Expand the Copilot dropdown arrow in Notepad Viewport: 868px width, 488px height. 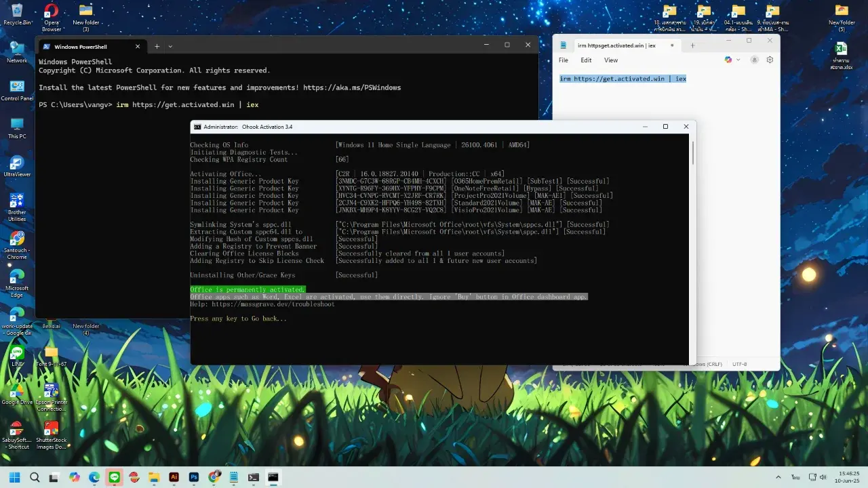738,60
